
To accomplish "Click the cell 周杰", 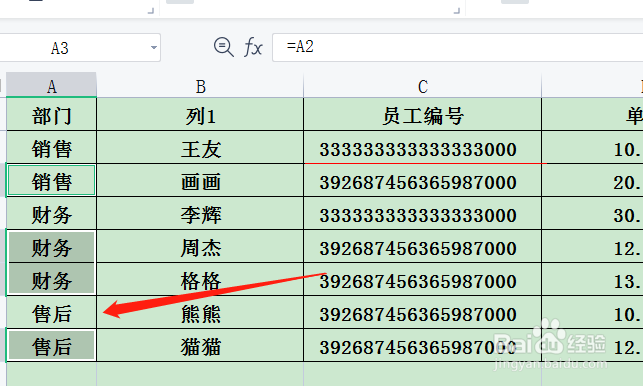I will coord(200,247).
